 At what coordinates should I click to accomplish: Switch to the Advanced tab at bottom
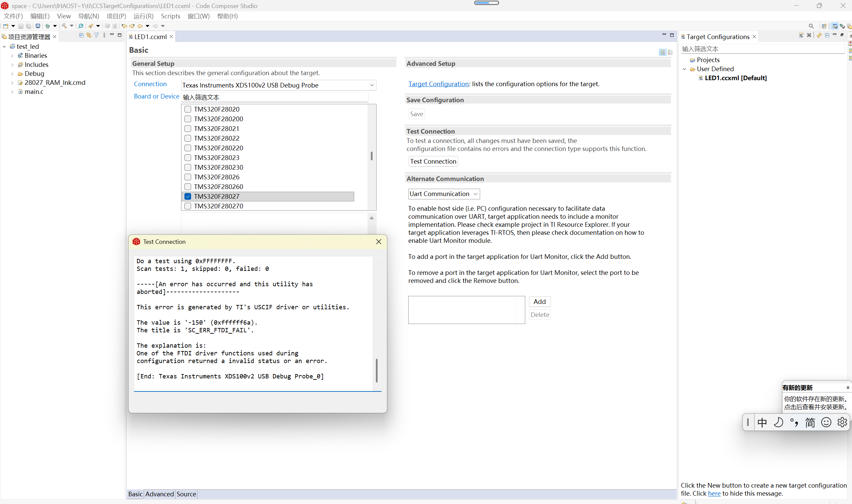click(159, 494)
